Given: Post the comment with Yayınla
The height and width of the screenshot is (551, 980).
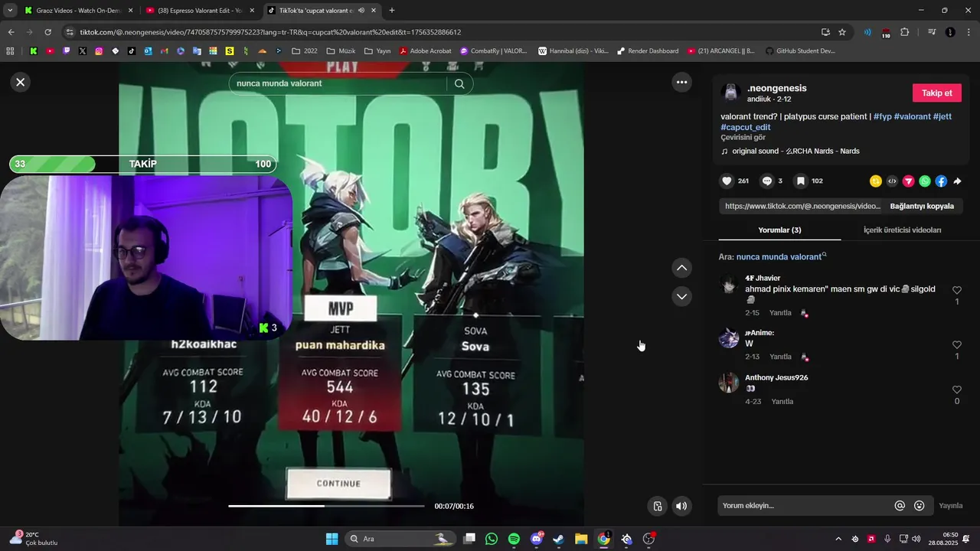Looking at the screenshot, I should [x=950, y=506].
